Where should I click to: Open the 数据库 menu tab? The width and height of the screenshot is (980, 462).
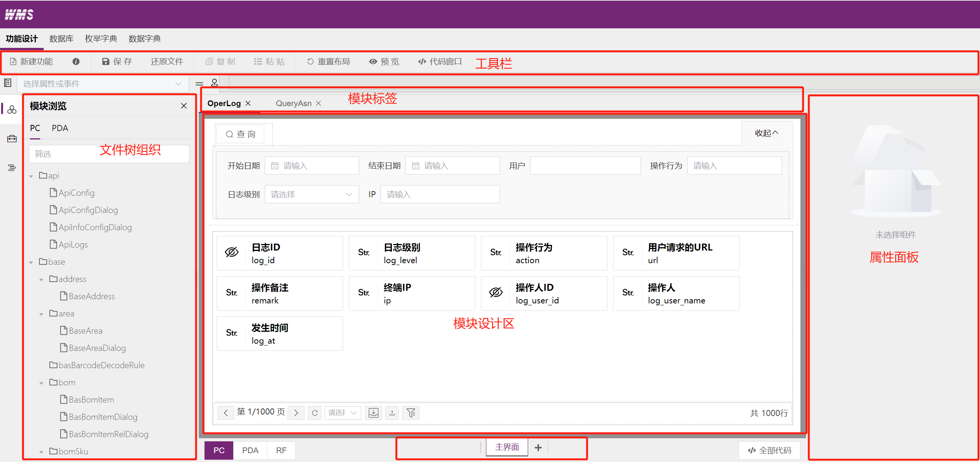pos(61,39)
